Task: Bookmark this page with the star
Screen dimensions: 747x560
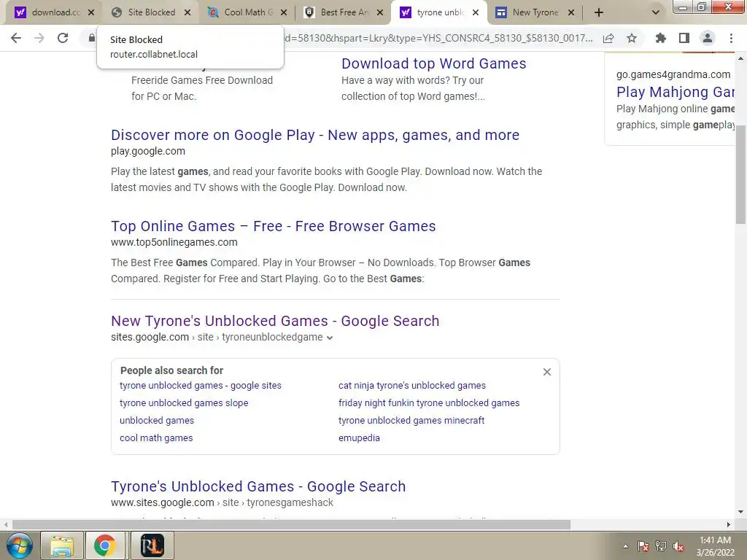Action: 632,38
